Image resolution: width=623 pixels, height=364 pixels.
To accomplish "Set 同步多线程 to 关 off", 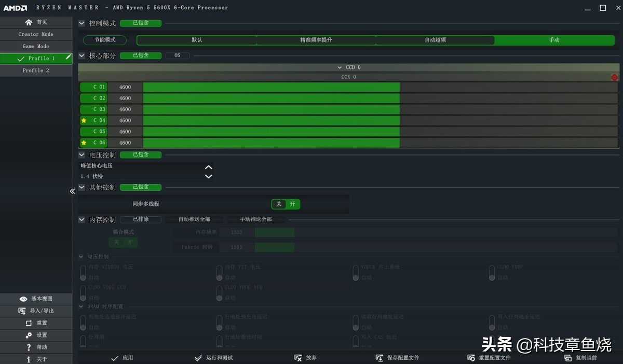I will coord(279,204).
